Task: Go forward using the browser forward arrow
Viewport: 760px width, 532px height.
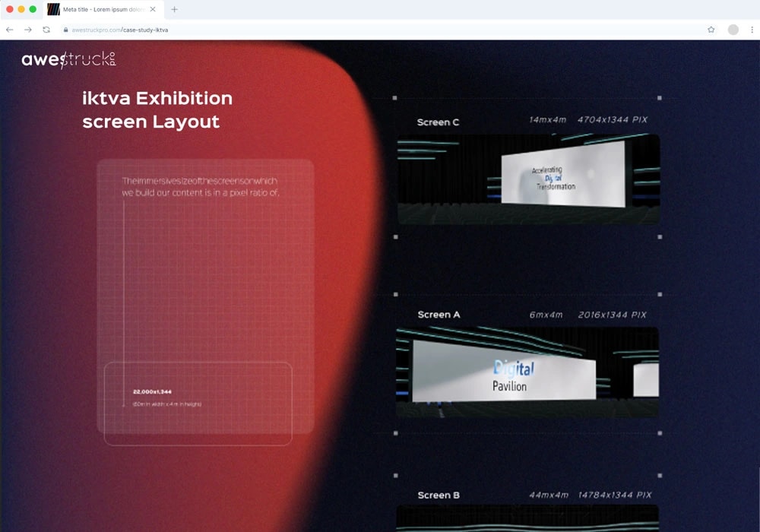Action: pyautogui.click(x=28, y=30)
